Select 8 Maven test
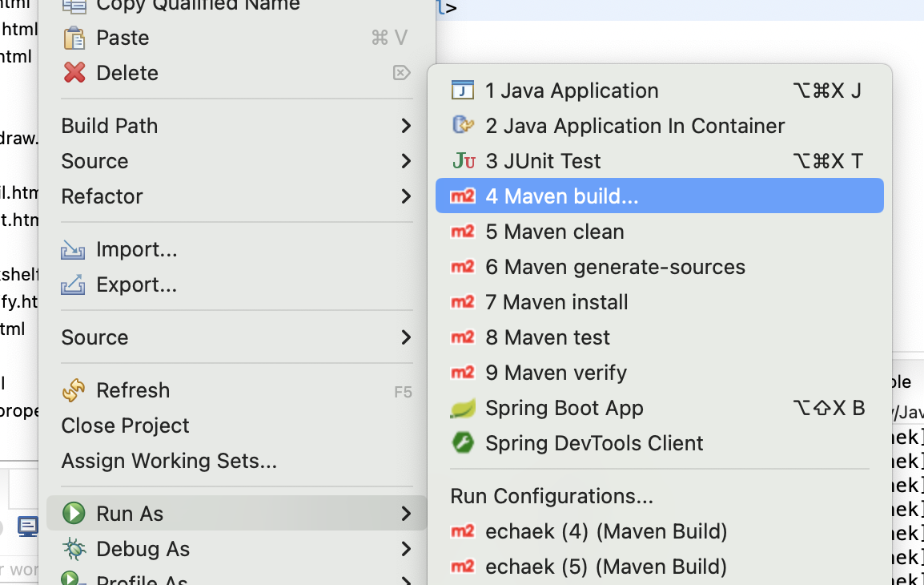Viewport: 924px width, 585px height. 660,337
